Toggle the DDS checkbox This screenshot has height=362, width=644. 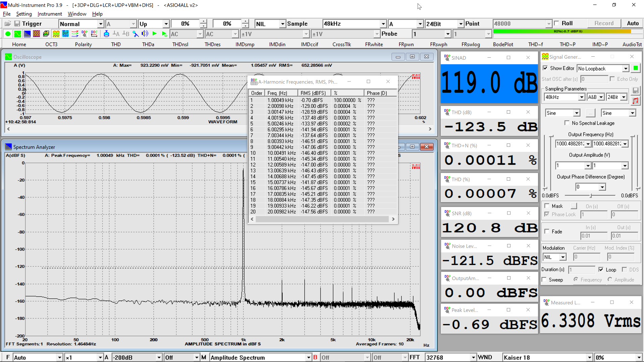[x=624, y=269]
